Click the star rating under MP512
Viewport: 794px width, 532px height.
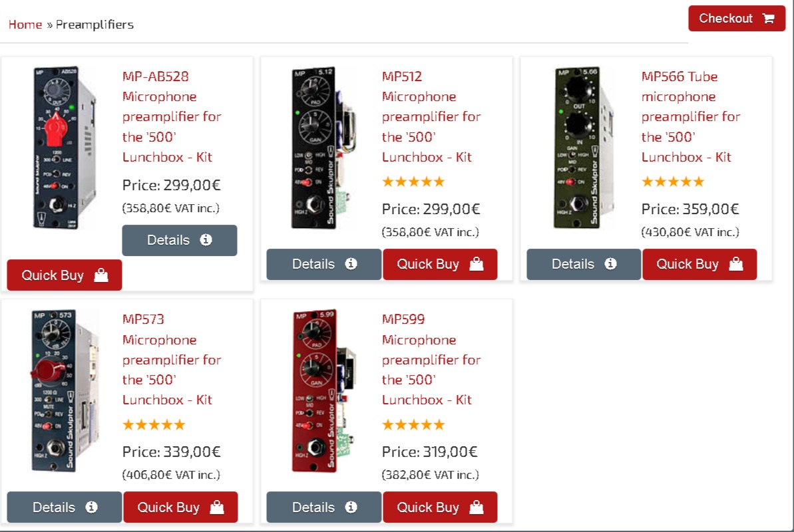click(x=413, y=181)
